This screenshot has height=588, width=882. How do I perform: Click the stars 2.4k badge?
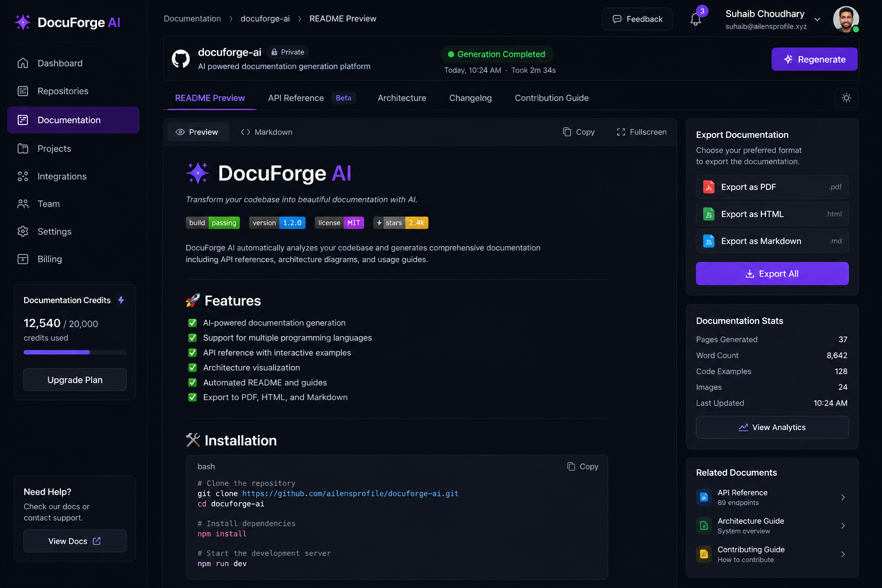[401, 223]
